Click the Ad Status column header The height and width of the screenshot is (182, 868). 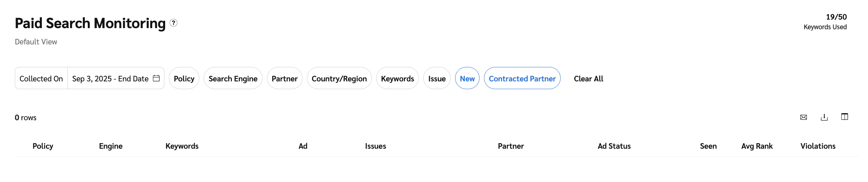(x=614, y=146)
